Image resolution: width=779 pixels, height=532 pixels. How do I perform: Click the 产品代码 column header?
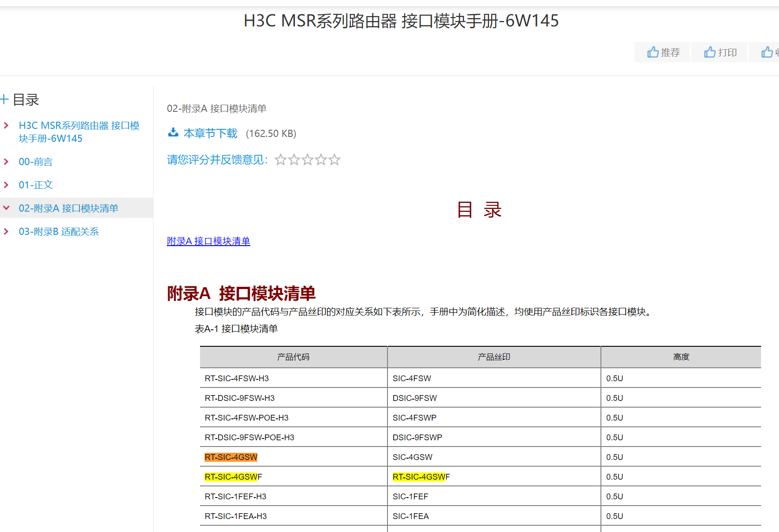click(x=294, y=357)
